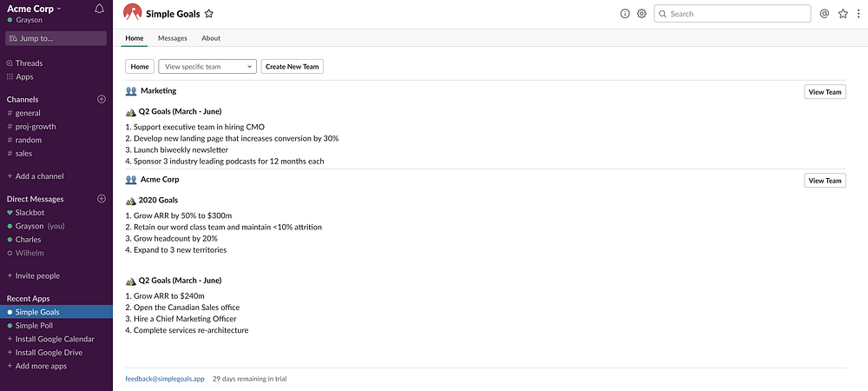Screen dimensions: 868x391
Task: Open the feedback@simplegoals.app link
Action: 165,379
